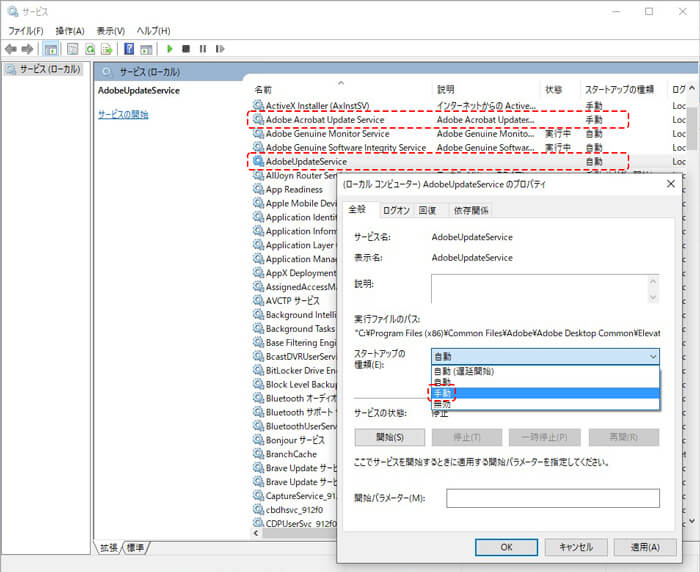700x572 pixels.
Task: Click the gear icon of Adobe Genuine Monitor Service
Action: (258, 133)
